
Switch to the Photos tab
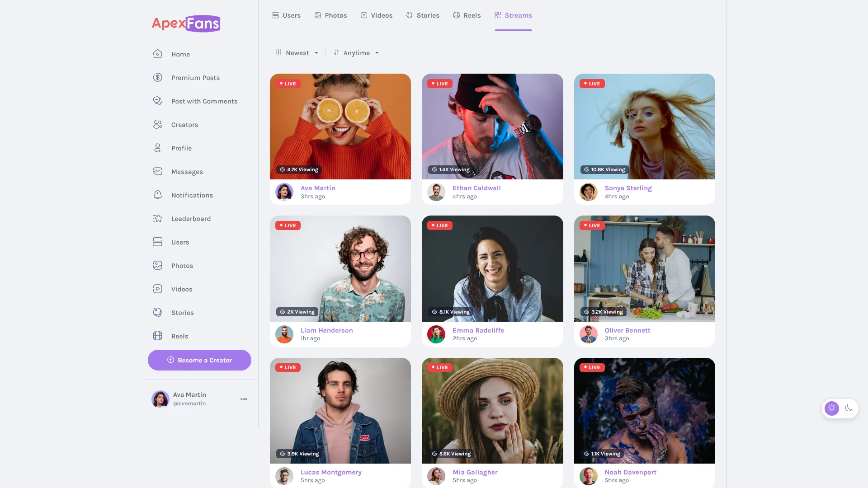click(x=330, y=15)
